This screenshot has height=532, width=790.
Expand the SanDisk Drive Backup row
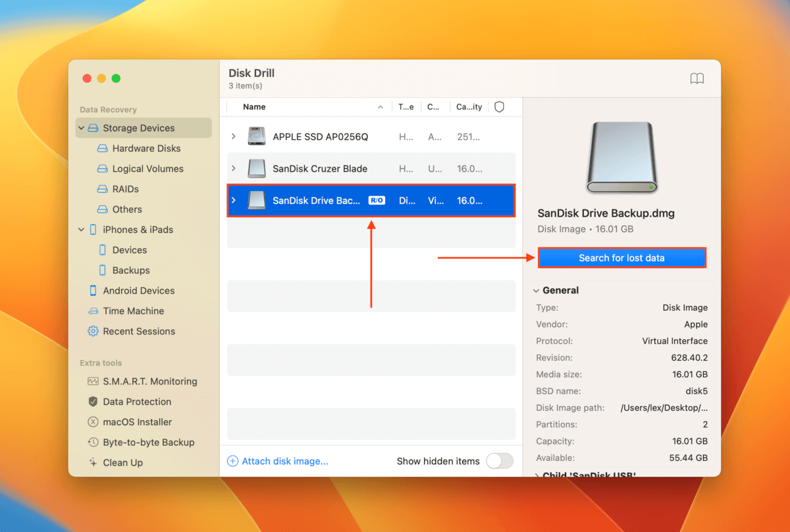pos(233,201)
